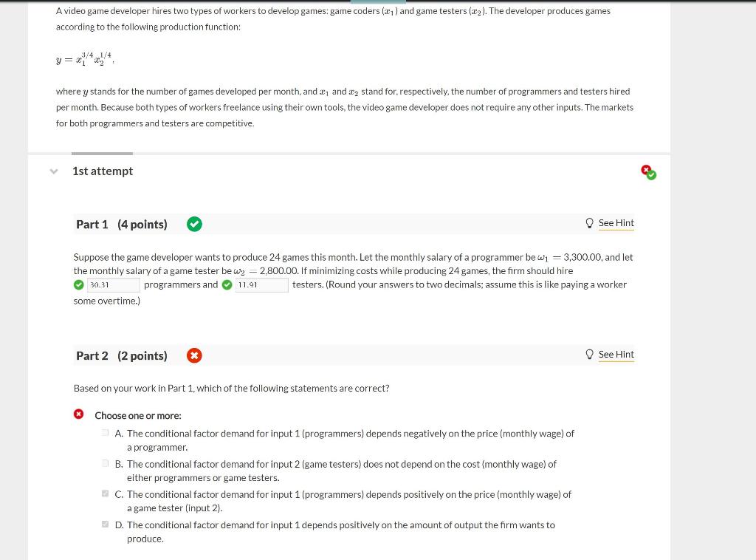Screen dimensions: 756x560
Task: Toggle checkbox for option A
Action: (105, 433)
